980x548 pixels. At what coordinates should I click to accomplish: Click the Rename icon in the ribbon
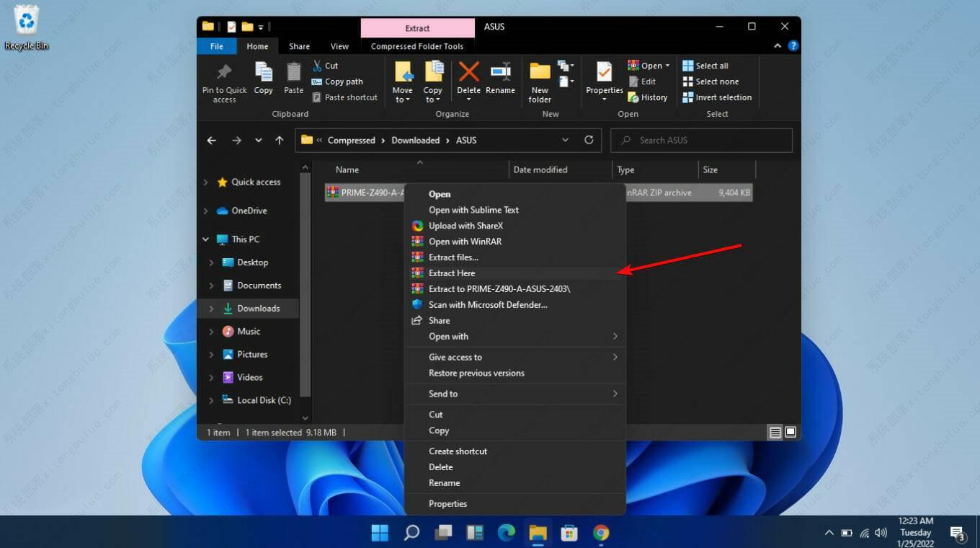(x=500, y=73)
